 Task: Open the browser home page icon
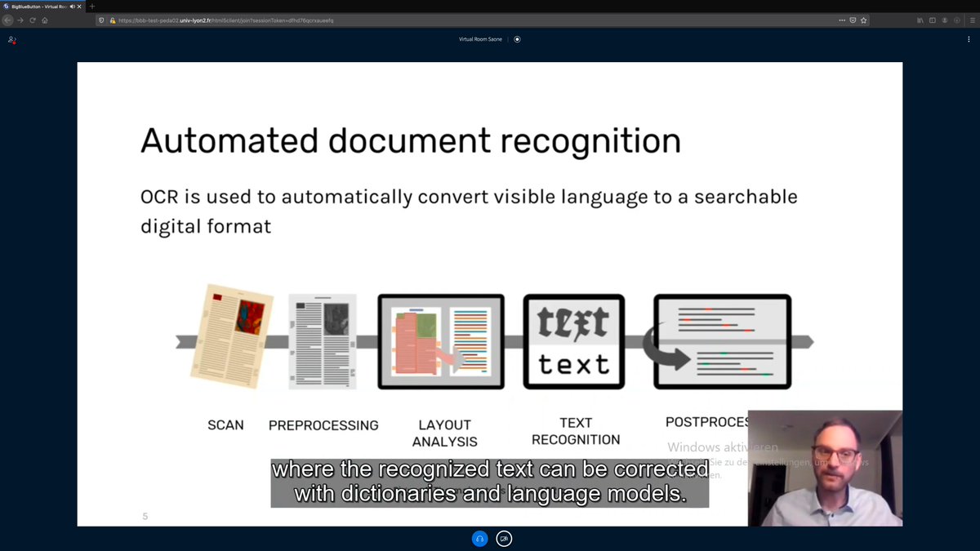point(44,20)
